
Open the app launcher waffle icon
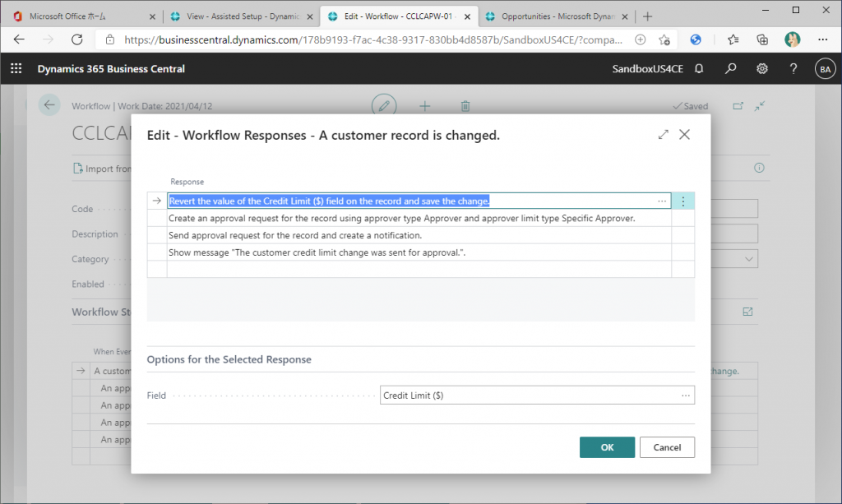point(16,69)
